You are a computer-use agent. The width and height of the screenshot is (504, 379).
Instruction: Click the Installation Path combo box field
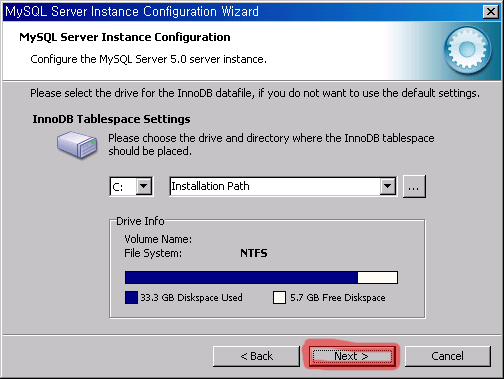(283, 186)
